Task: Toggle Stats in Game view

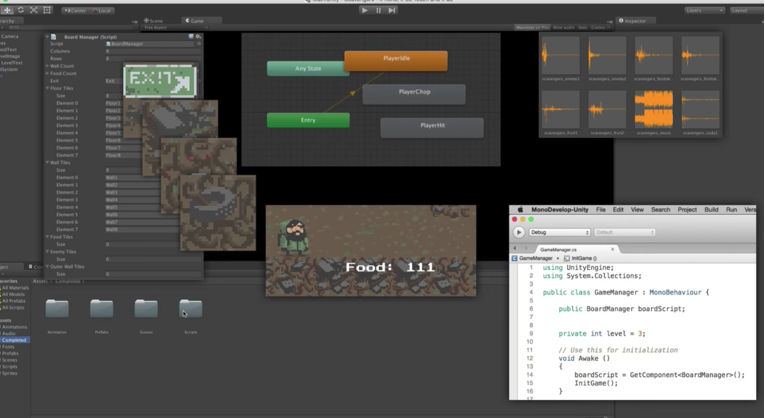Action: point(583,27)
